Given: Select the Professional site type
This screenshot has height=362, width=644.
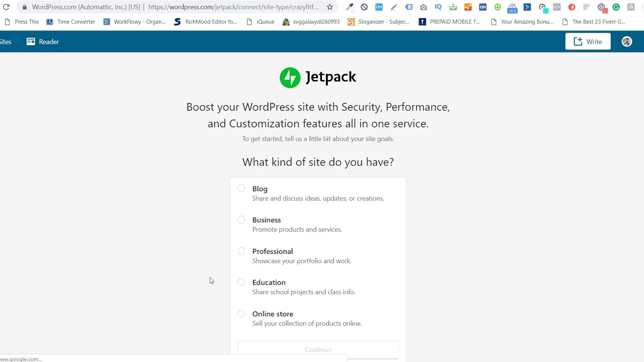Looking at the screenshot, I should (242, 251).
